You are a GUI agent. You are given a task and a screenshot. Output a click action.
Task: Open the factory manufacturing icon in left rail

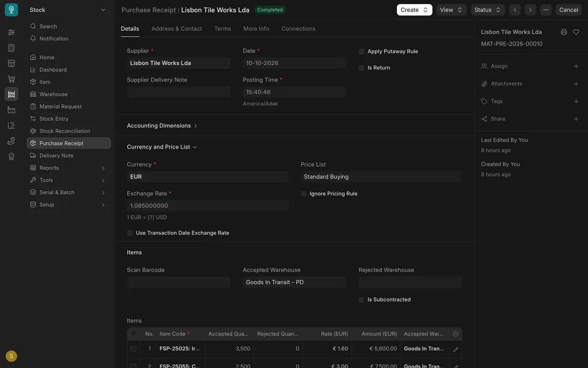coord(11,110)
